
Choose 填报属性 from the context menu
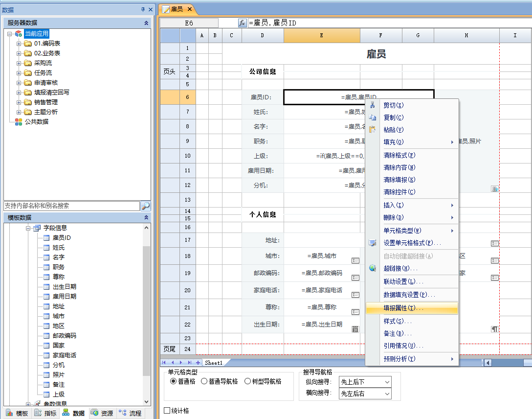(403, 308)
